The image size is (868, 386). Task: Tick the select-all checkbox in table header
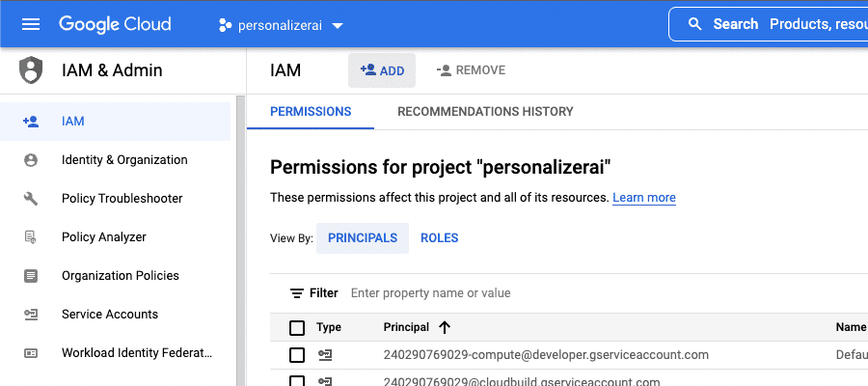pos(297,328)
